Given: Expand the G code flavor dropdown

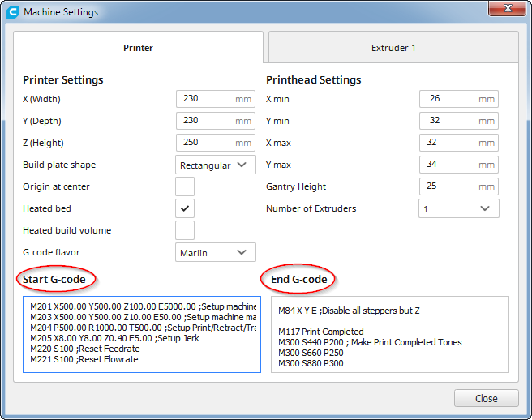Looking at the screenshot, I should click(216, 252).
